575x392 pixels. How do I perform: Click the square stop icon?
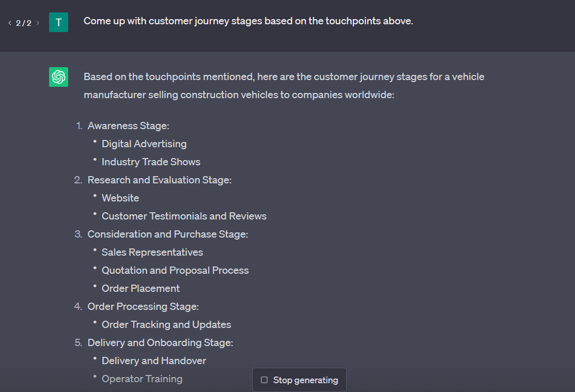pyautogui.click(x=264, y=380)
